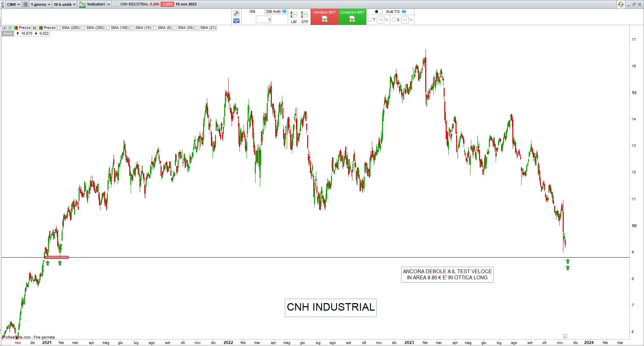Open the trading settings wrench icon
The image size is (644, 346).
[236, 13]
